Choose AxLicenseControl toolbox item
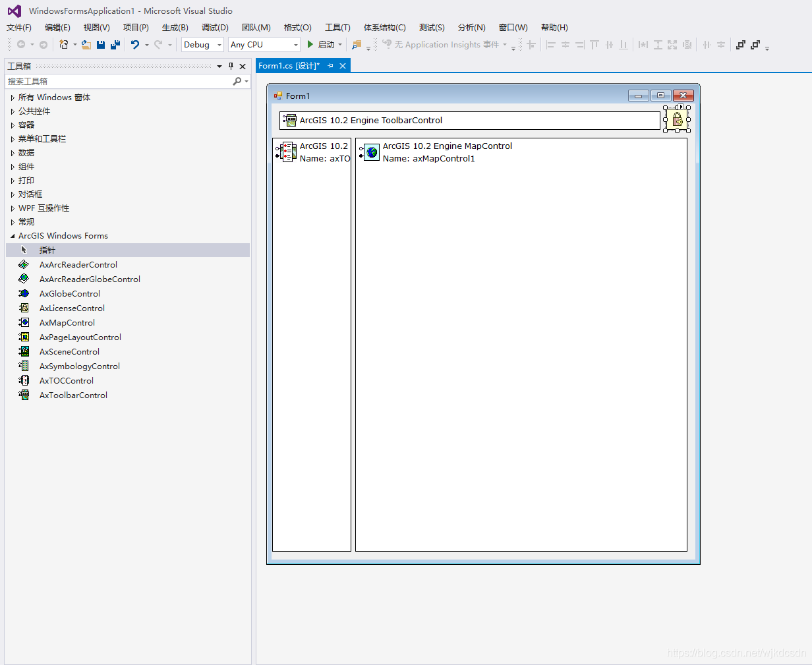This screenshot has height=665, width=812. point(72,308)
